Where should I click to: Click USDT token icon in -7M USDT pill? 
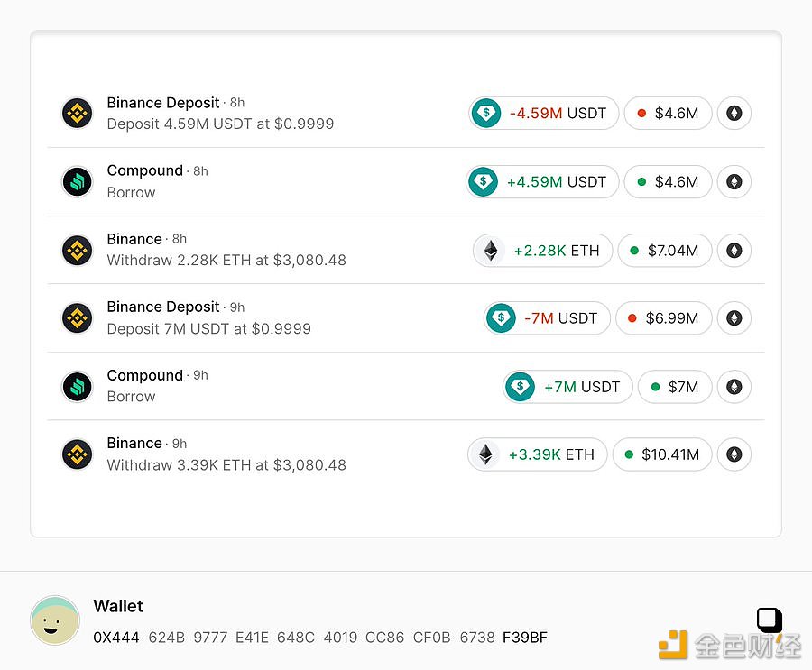[501, 318]
